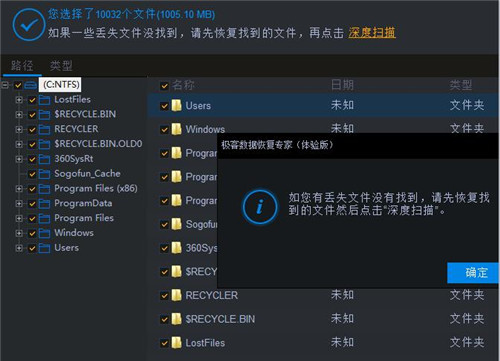
Task: Uncheck the Sogofun_Cache tree checkbox
Action: (32, 174)
